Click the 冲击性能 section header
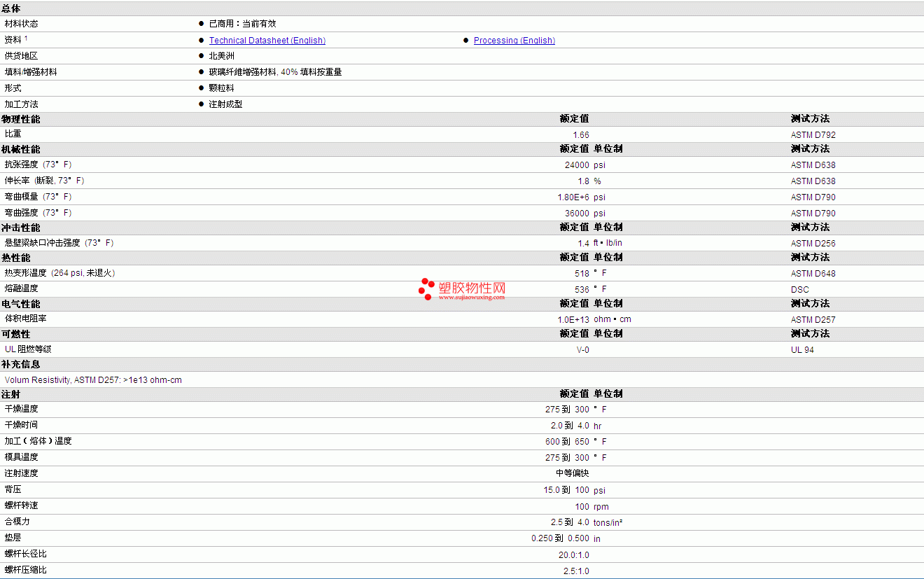The height and width of the screenshot is (579, 924). click(x=21, y=228)
